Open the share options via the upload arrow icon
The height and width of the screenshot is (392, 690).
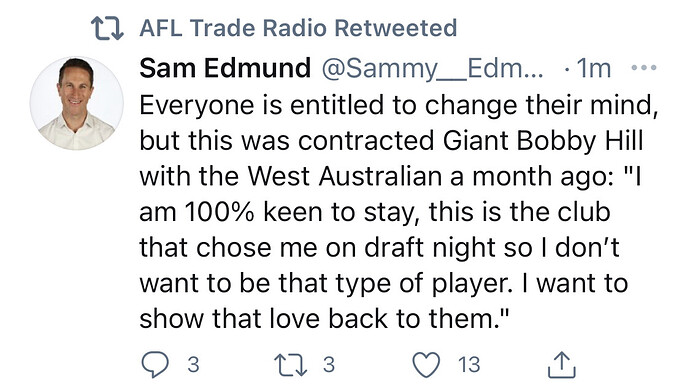click(562, 364)
